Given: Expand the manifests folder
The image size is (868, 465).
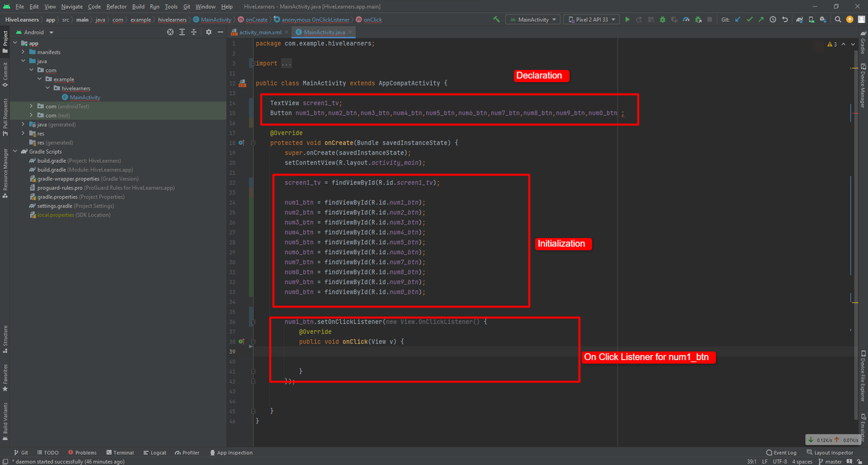Looking at the screenshot, I should tap(24, 52).
